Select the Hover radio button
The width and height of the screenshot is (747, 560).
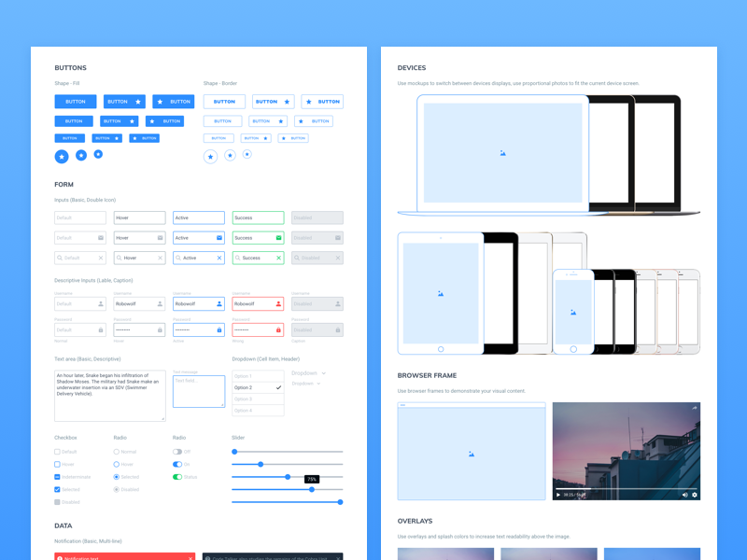[116, 464]
